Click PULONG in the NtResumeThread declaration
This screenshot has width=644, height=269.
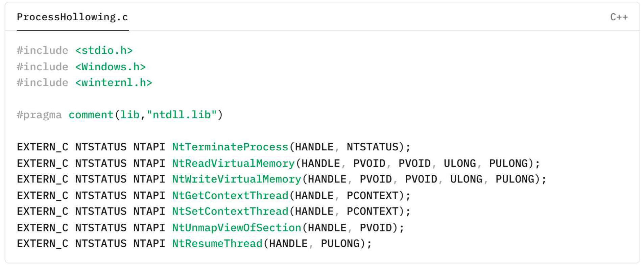point(340,244)
